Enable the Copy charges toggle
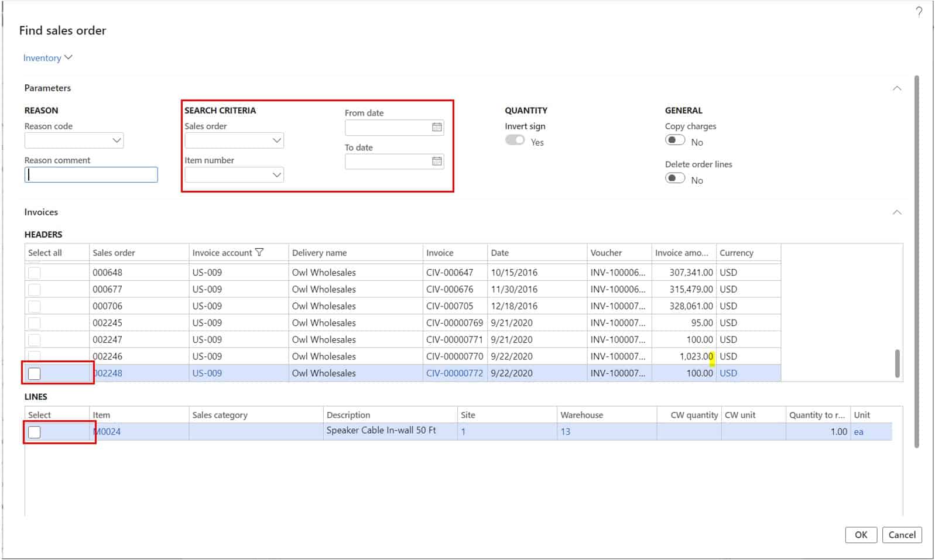 (x=675, y=140)
